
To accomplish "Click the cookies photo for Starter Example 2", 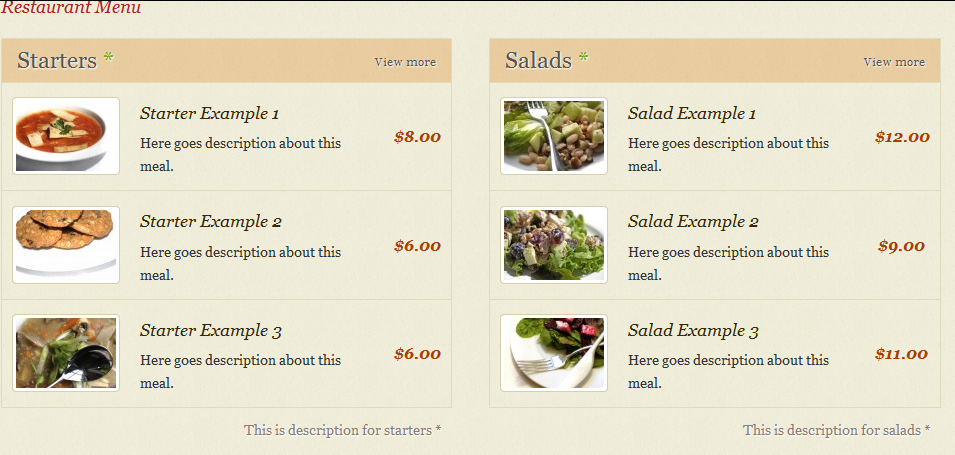I will 66,245.
